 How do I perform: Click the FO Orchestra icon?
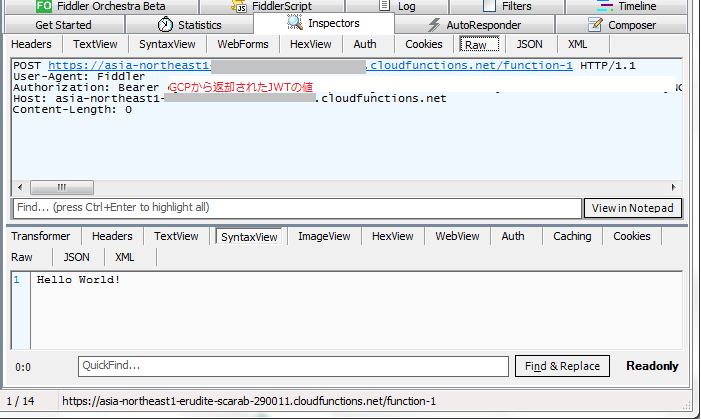click(44, 6)
